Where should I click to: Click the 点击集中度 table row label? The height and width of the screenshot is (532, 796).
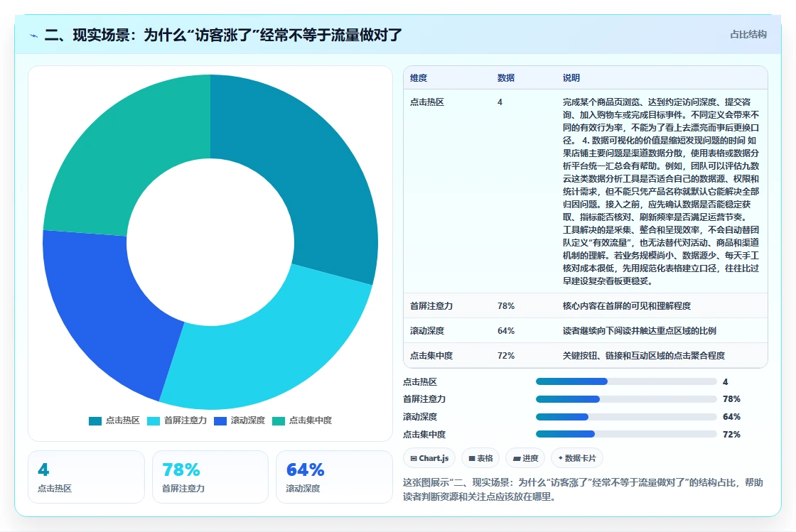point(431,356)
